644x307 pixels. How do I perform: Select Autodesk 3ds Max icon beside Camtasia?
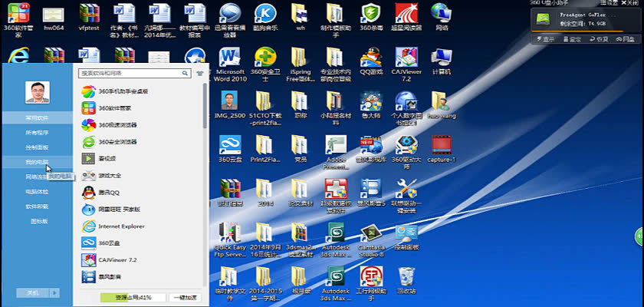[336, 240]
